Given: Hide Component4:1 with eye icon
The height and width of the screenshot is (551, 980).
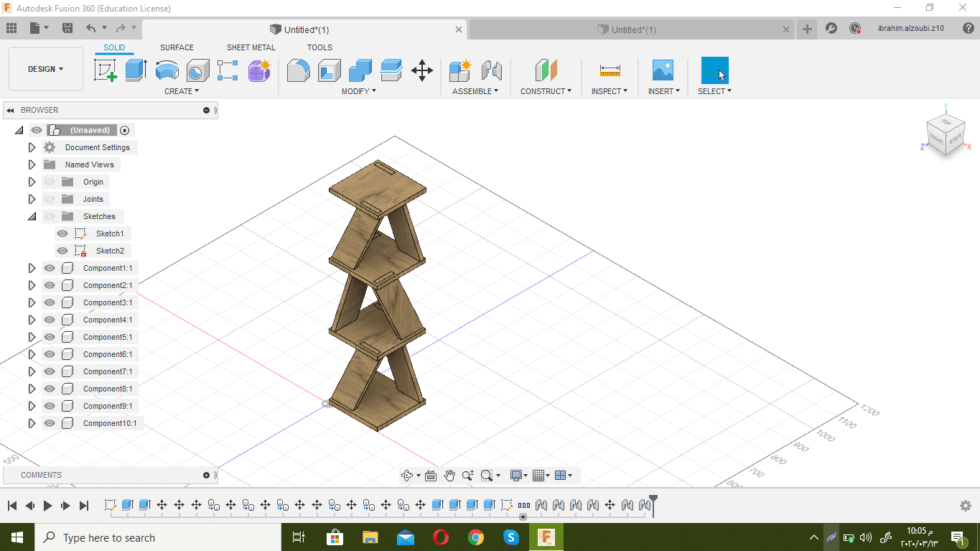Looking at the screenshot, I should coord(50,320).
